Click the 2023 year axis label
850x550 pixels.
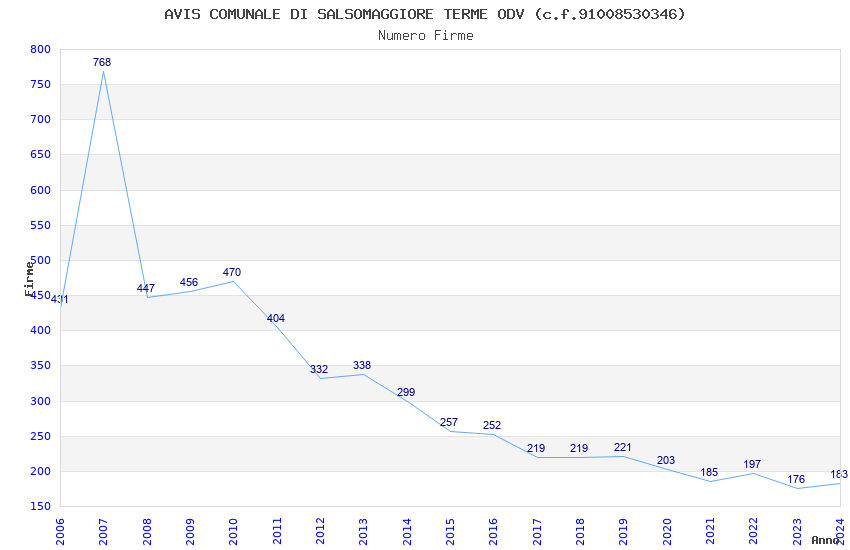(x=797, y=532)
